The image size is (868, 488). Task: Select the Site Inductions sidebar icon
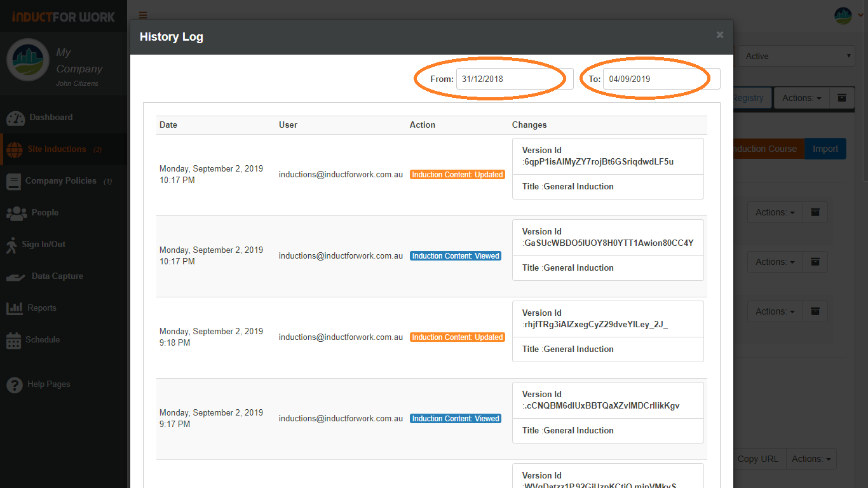tap(14, 149)
